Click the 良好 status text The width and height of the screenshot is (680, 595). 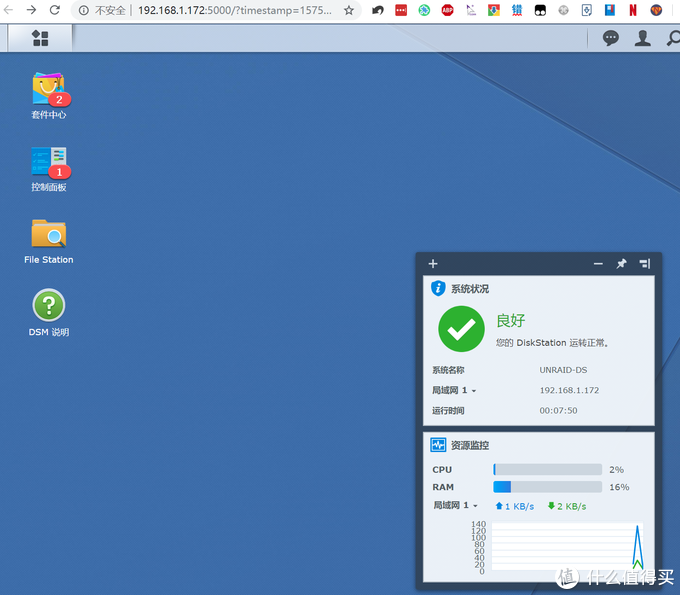[x=510, y=320]
